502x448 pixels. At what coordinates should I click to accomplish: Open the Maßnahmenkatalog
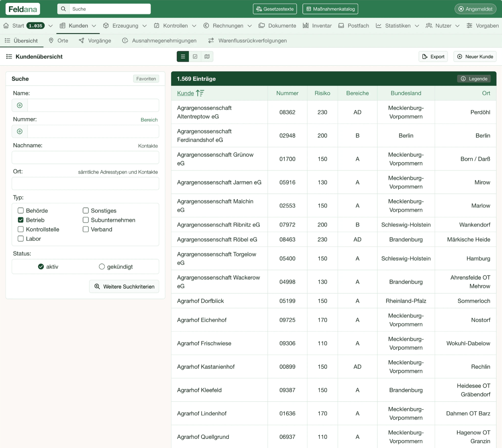[330, 9]
